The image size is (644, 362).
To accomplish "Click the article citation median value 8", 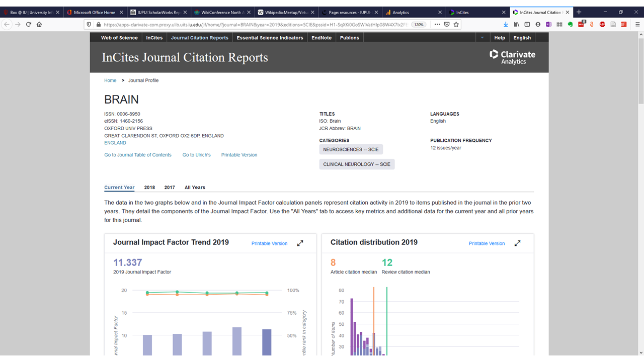I will [333, 262].
